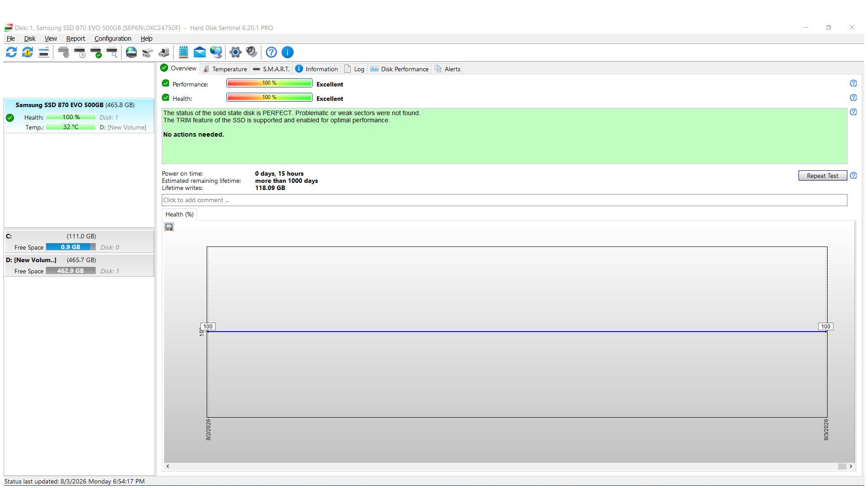Viewport: 868px width, 488px height.
Task: Select the Samsung SSD 870 EVO 500GB disk
Action: (x=79, y=116)
